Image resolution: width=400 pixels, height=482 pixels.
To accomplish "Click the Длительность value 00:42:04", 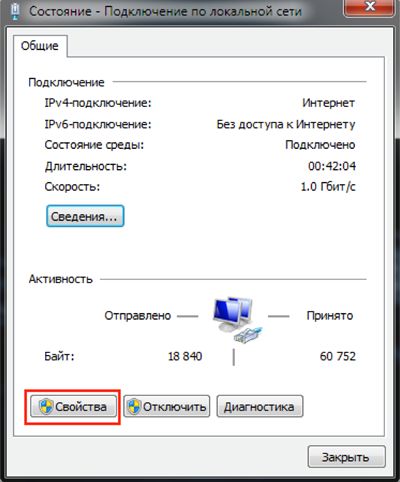I will pos(332,166).
